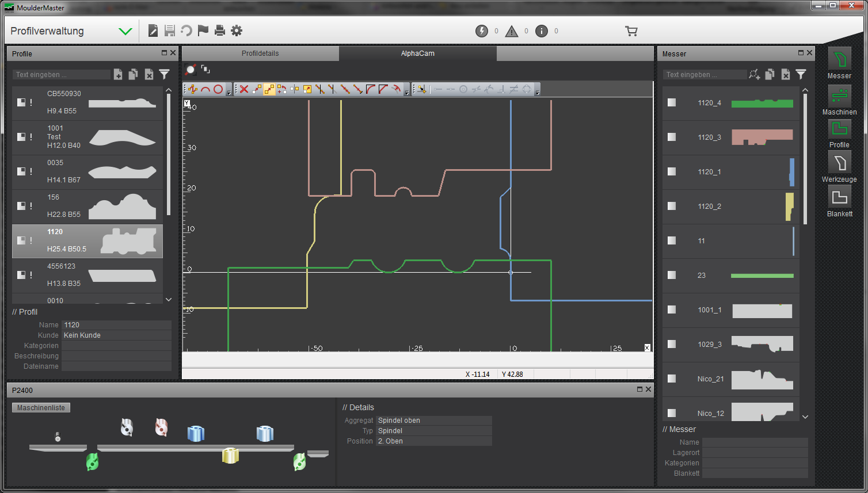This screenshot has width=868, height=493.
Task: Expand the drawing toolbar overflow arrow
Action: 229,92
